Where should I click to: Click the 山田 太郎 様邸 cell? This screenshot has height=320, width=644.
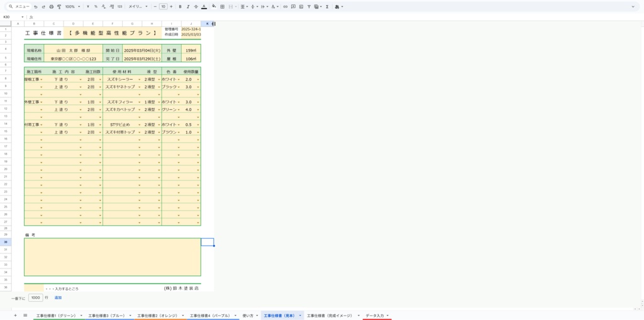73,50
